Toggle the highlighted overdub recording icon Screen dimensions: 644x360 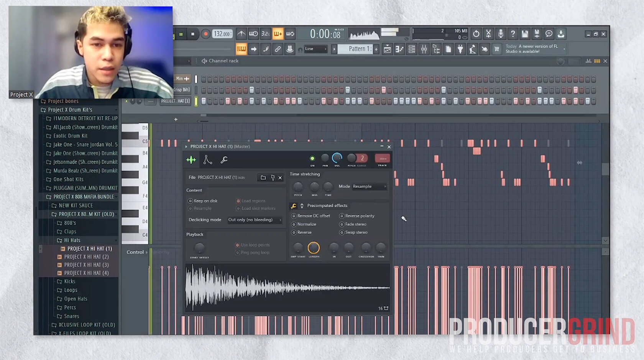coord(278,34)
